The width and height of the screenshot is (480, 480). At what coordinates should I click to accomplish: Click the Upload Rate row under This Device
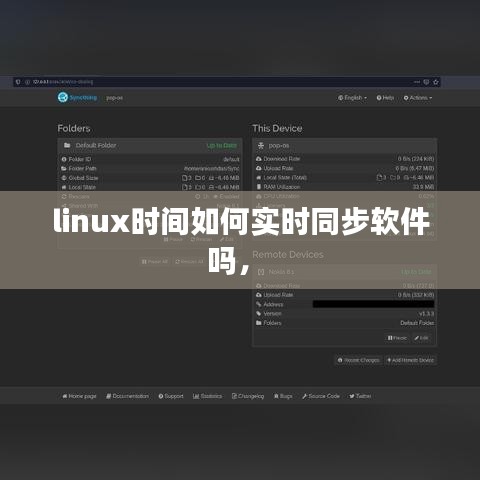(x=345, y=168)
